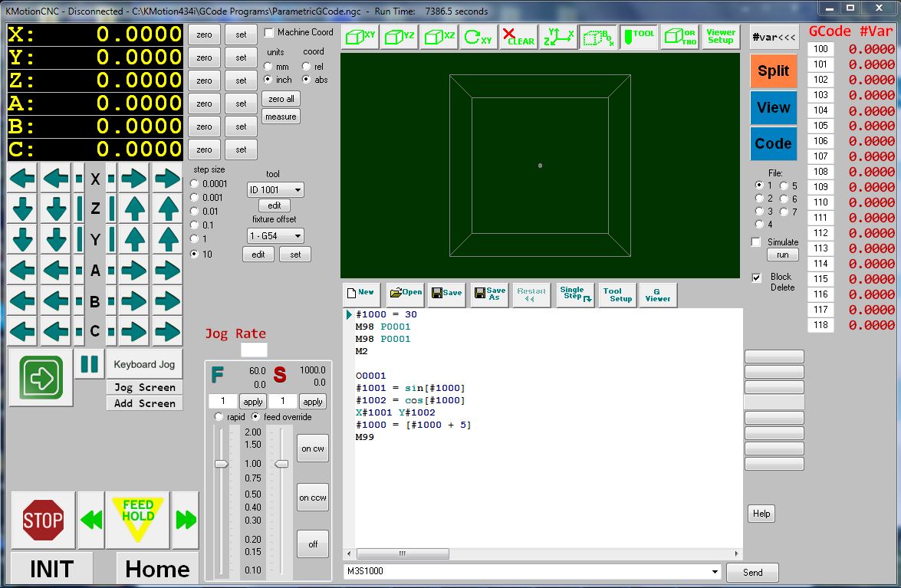The height and width of the screenshot is (588, 901).
Task: Enable the Machine Coord checkbox
Action: tap(269, 33)
